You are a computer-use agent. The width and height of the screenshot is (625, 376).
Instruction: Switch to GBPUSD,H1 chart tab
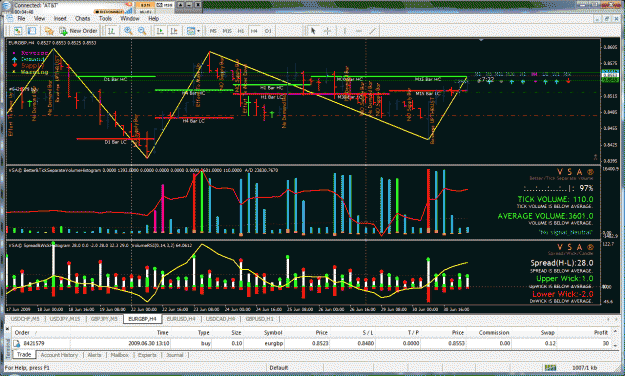tap(259, 319)
